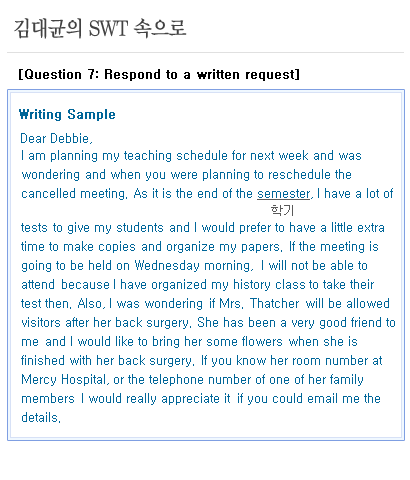Screen dimensions: 410x480
Task: Click the greeting Dear Debbie
Action: pos(56,138)
